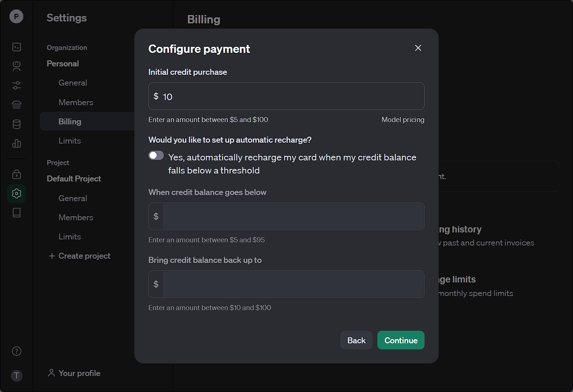
Task: Enable the automatic recharge toggle
Action: click(156, 156)
